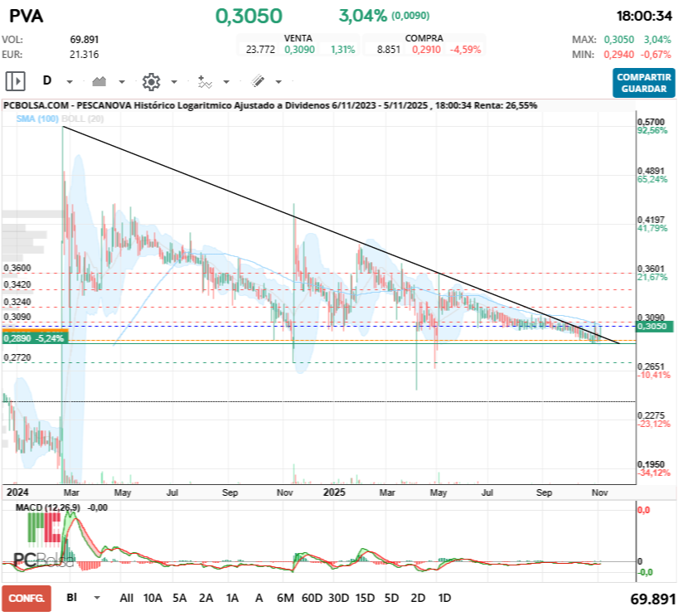Image resolution: width=688 pixels, height=616 pixels.
Task: Click the COMPARTIR GUARDAR button
Action: click(643, 80)
